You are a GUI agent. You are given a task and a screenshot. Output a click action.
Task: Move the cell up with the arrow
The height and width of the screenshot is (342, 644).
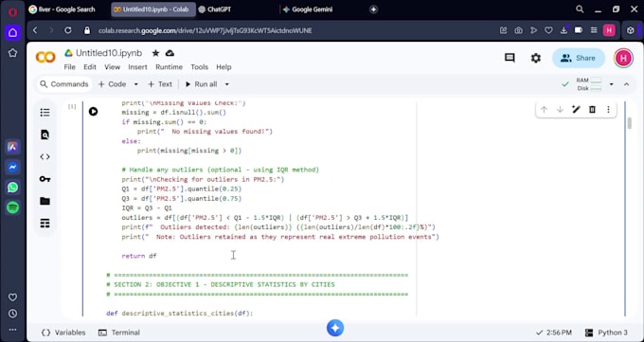pos(544,109)
